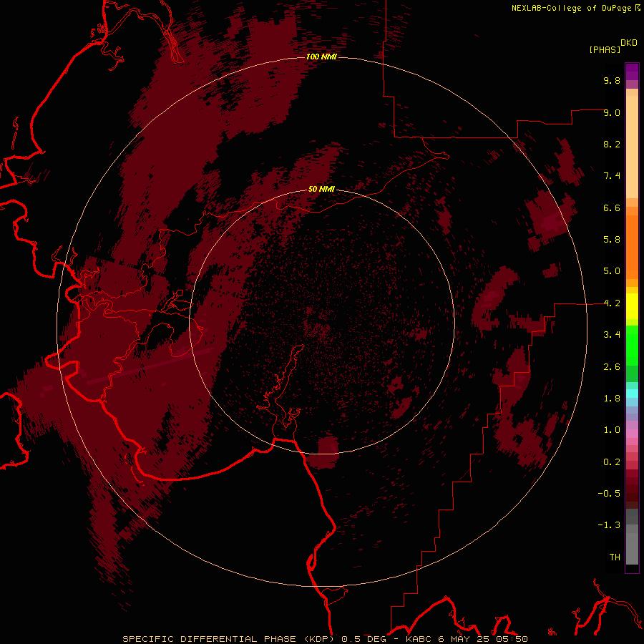This screenshot has width=644, height=644.
Task: Click the 6 MAY 25 05:50 timestamp
Action: tap(482, 639)
